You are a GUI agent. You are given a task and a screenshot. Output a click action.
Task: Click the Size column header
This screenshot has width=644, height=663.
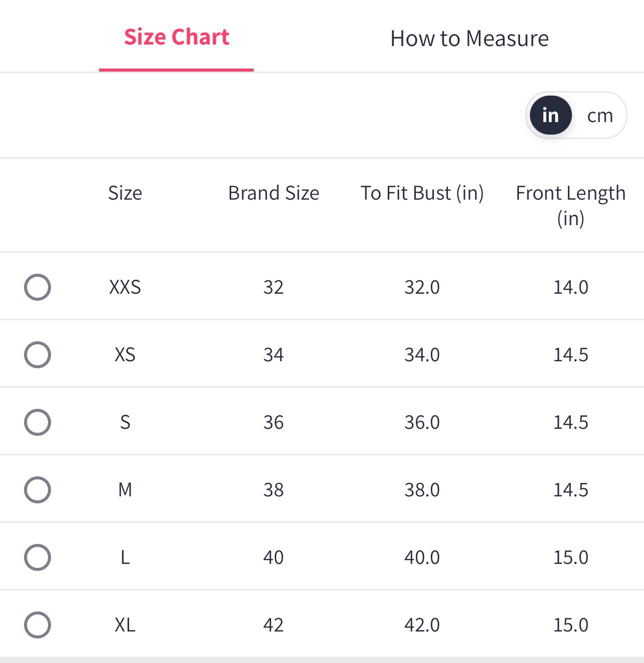click(x=125, y=193)
